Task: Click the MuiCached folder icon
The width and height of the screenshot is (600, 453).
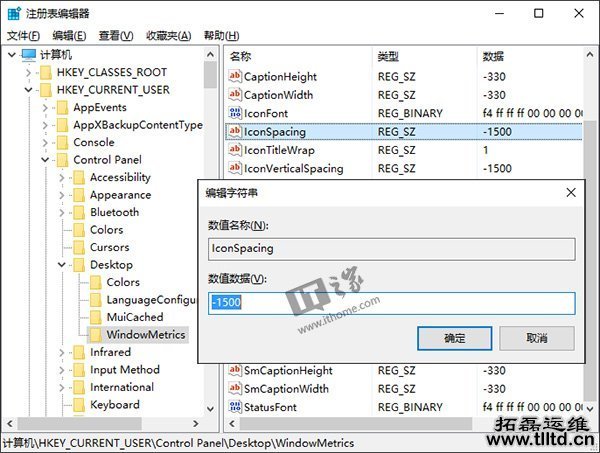Action: (96, 317)
